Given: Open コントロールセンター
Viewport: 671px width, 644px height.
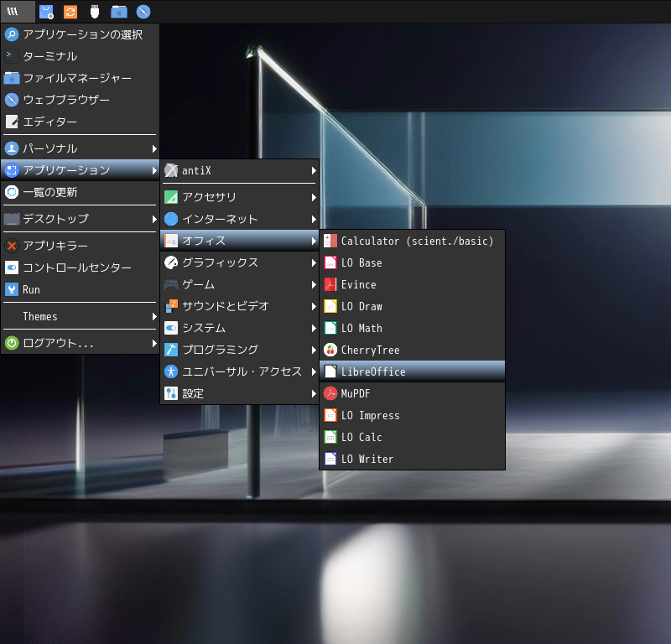Looking at the screenshot, I should (x=77, y=267).
